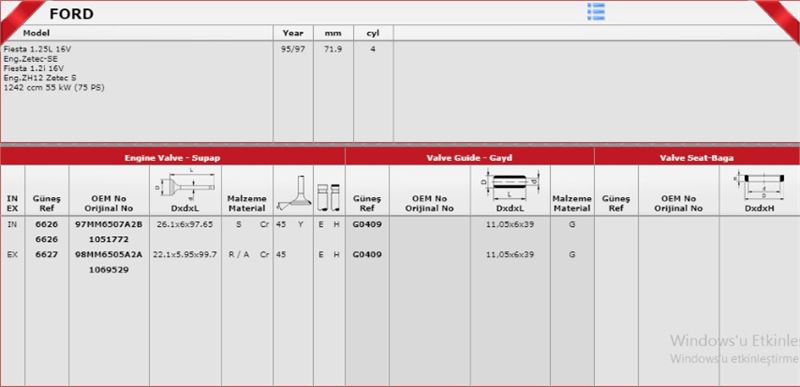800x387 pixels.
Task: Click the valve seat ring dimension diagram
Action: [x=759, y=185]
